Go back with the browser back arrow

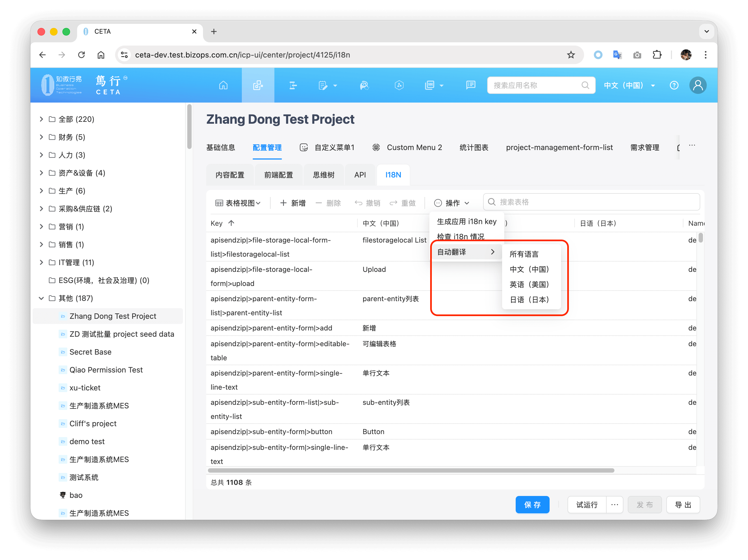pyautogui.click(x=42, y=55)
